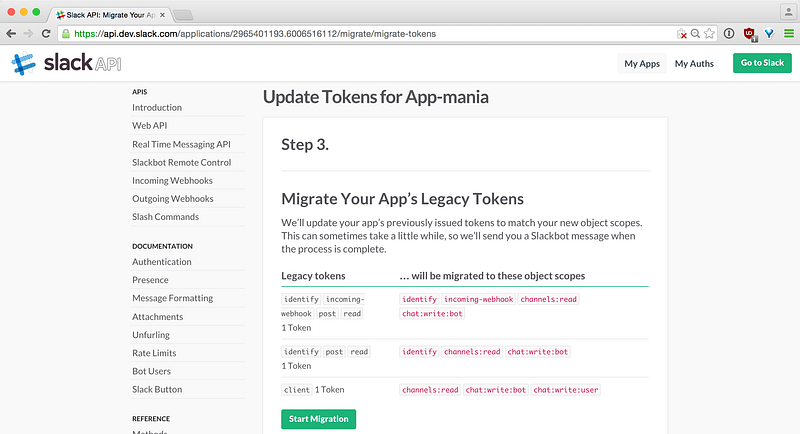Click the 'REFERENCE' sidebar section label
This screenshot has width=800, height=434.
[x=151, y=419]
